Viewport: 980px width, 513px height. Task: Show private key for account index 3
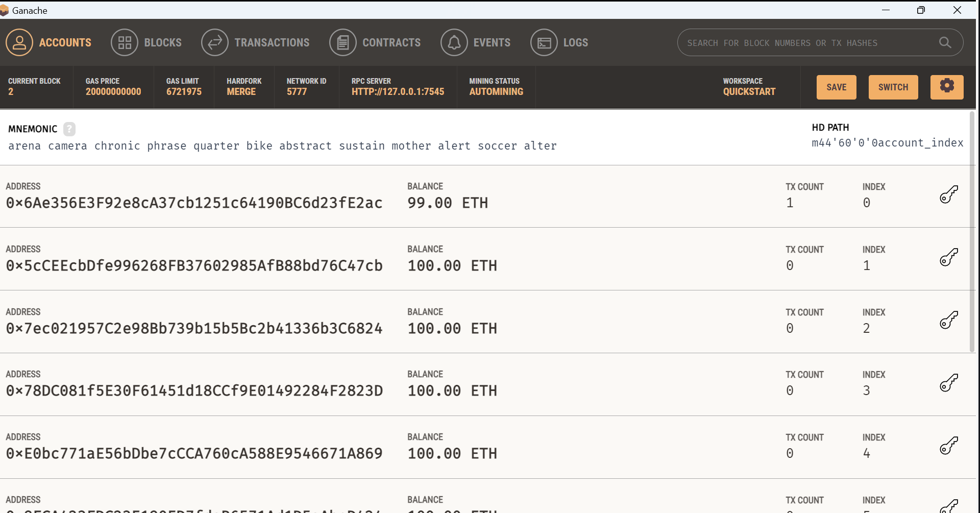(949, 382)
